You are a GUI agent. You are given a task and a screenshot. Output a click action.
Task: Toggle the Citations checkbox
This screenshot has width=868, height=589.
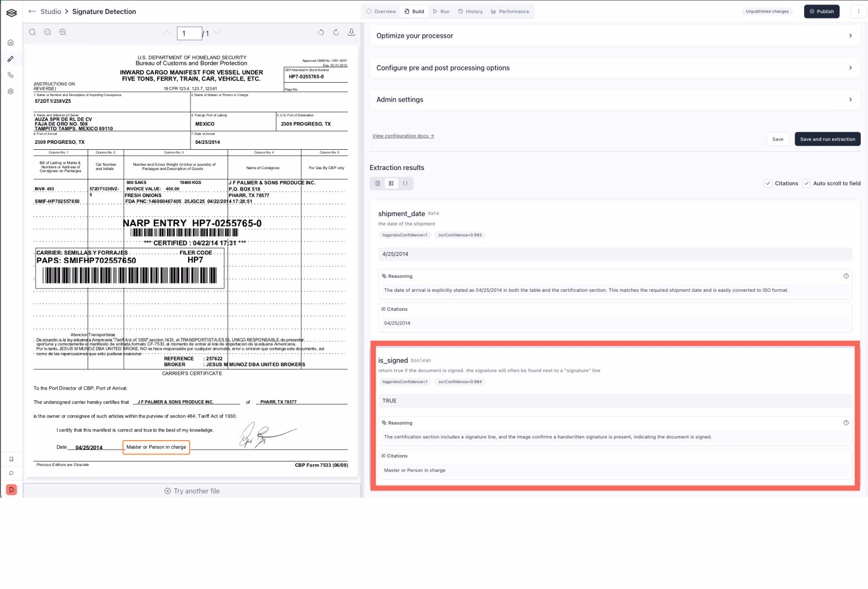[x=768, y=184]
